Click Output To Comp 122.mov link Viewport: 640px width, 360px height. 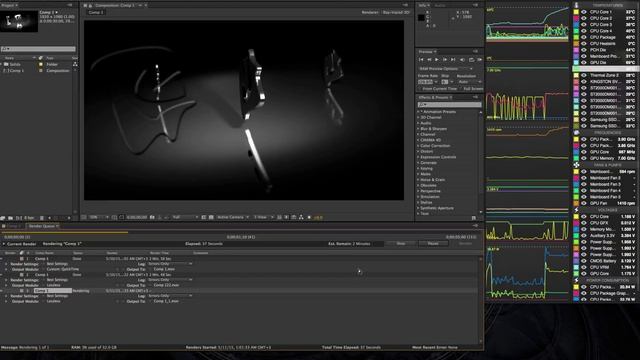tap(166, 285)
